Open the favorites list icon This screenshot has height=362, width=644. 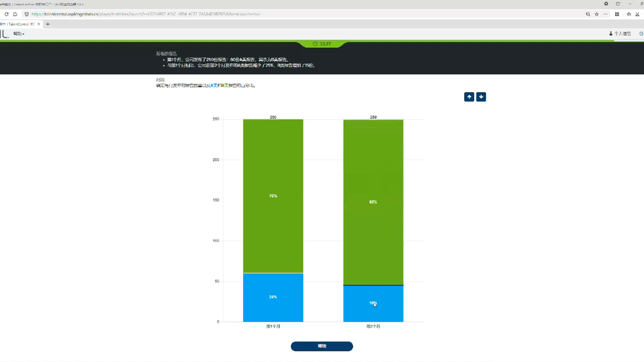click(x=629, y=14)
